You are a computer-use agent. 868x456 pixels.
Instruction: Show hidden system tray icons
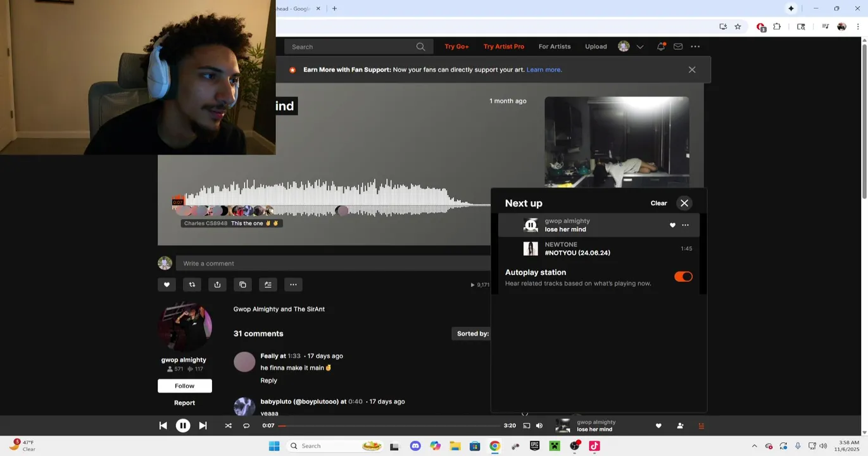754,446
